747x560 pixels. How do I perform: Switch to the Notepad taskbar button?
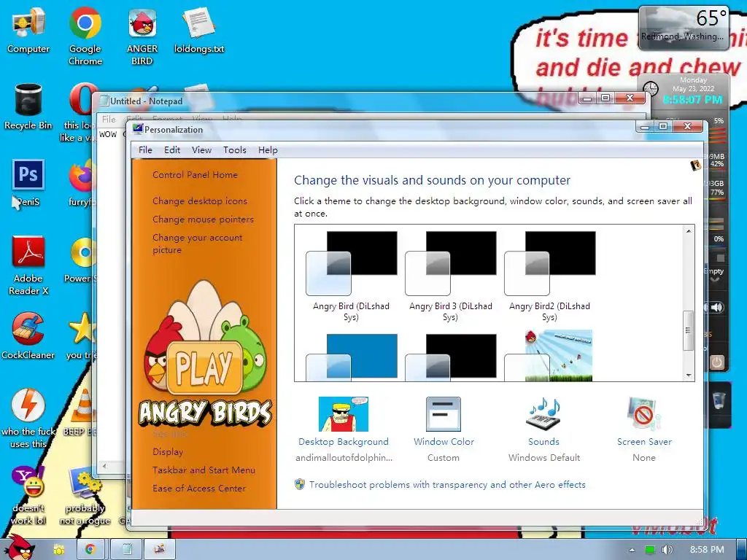126,549
